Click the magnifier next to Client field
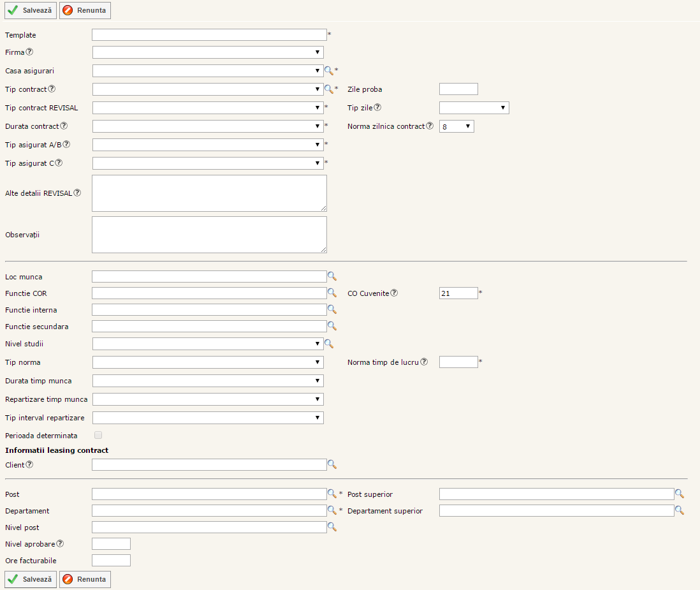Viewport: 700px width, 590px height. [x=332, y=464]
